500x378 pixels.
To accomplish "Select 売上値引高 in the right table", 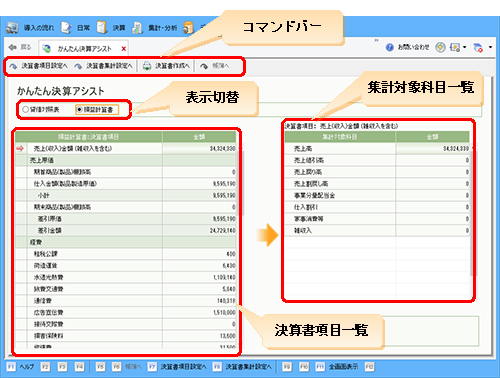I will pyautogui.click(x=377, y=160).
